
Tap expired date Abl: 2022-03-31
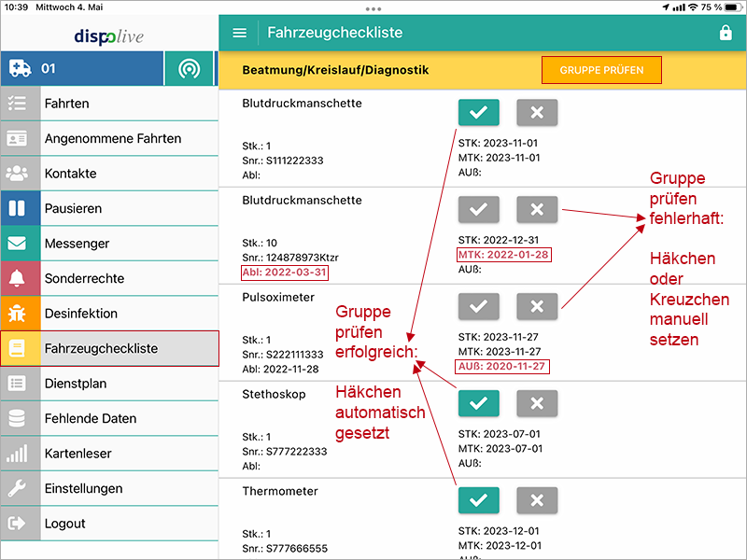(285, 273)
